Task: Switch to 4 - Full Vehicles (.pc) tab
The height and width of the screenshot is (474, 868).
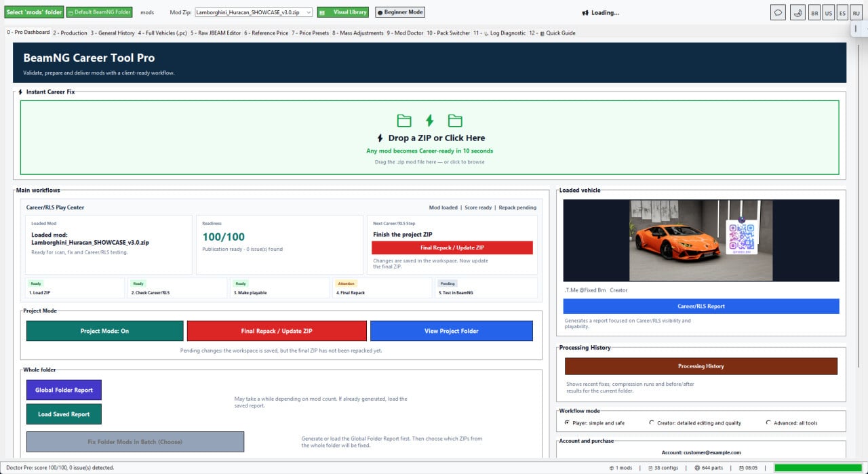Action: (x=163, y=33)
